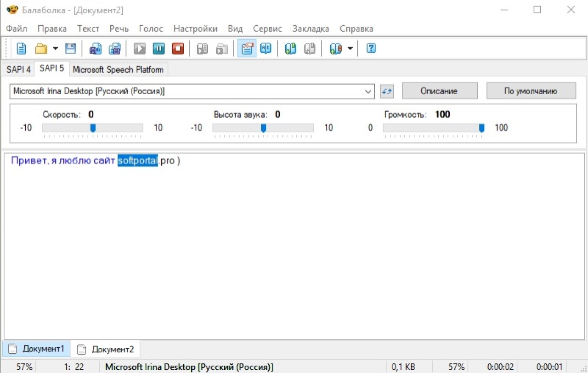Pause speech with the teal Pause button

point(159,48)
